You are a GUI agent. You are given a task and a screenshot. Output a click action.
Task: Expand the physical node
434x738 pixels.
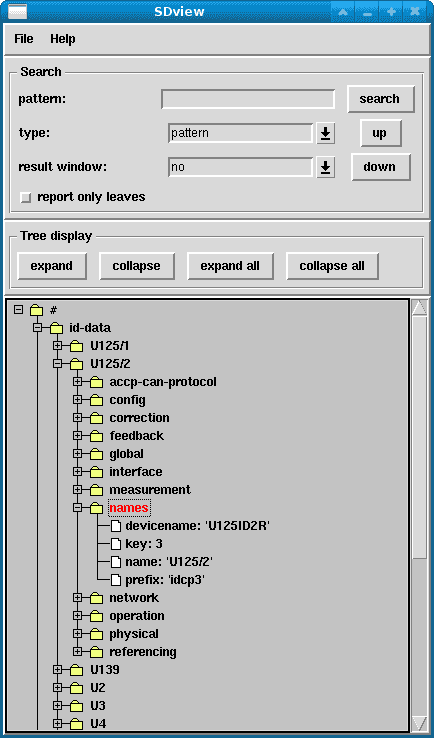pos(77,634)
